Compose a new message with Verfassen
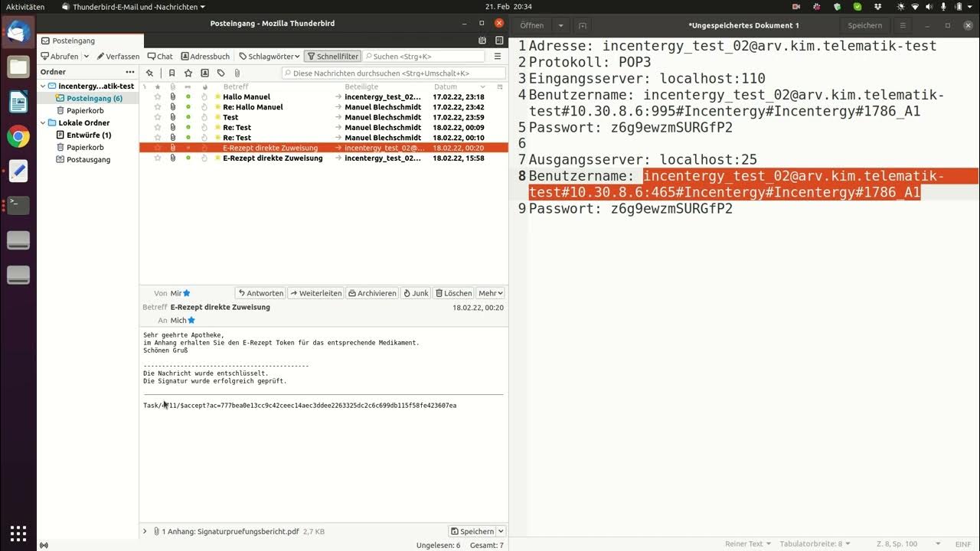980x551 pixels. pos(118,57)
